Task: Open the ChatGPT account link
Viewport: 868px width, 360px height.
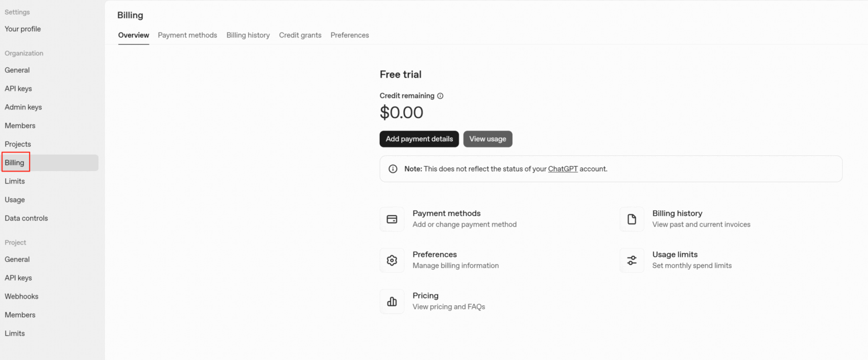Action: coord(562,169)
